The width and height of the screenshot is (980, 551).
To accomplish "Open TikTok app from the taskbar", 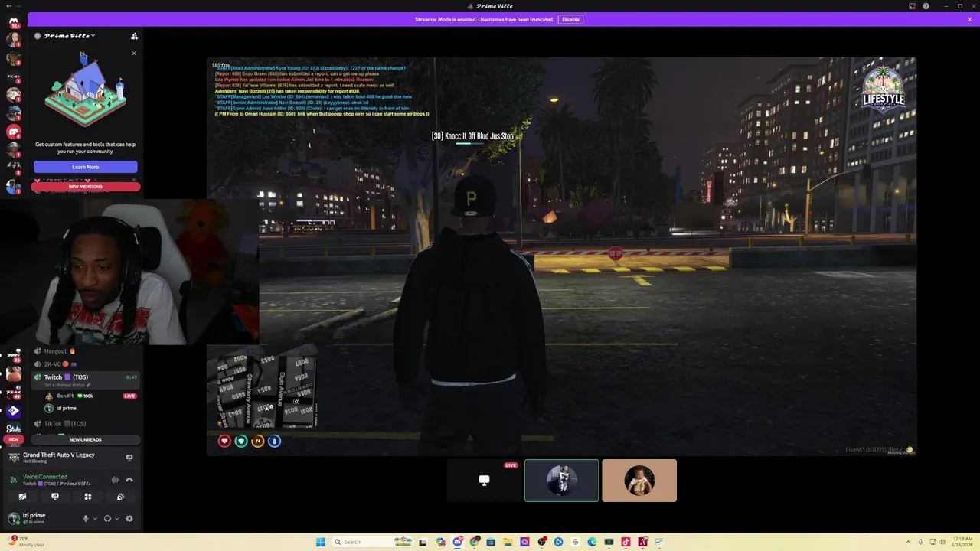I will coord(626,542).
